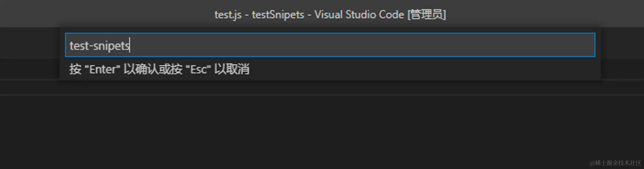Place cursor after "test-snipets" text end

(130, 45)
